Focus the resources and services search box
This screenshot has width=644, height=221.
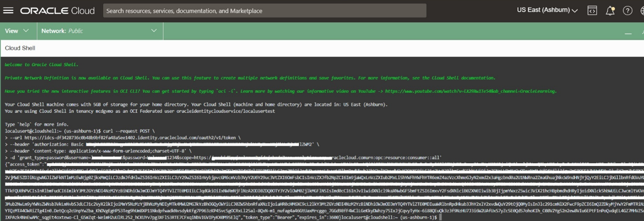click(x=265, y=11)
